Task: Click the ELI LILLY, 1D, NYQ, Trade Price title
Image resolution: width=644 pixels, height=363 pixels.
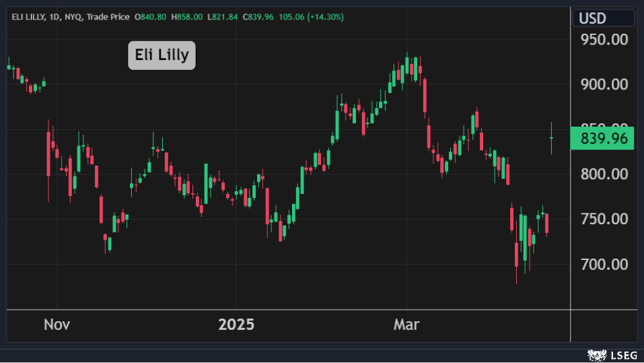Action: [x=70, y=17]
